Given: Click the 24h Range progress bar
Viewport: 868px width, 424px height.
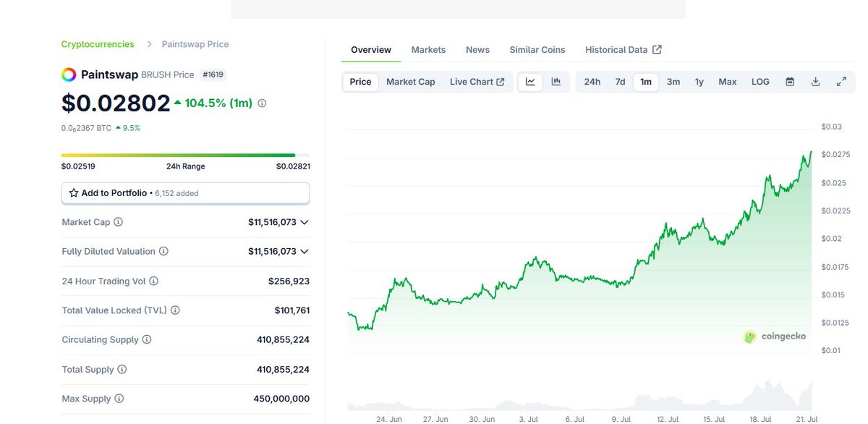Looking at the screenshot, I should [x=185, y=155].
